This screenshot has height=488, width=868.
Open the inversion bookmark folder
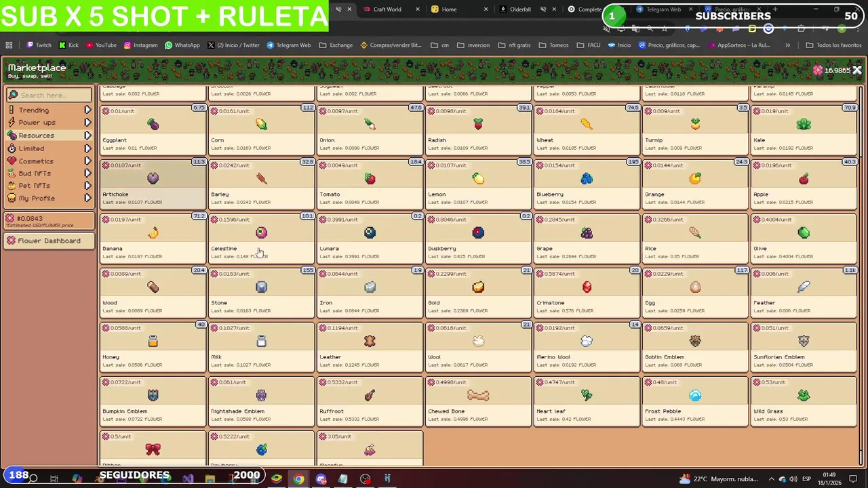click(x=473, y=45)
